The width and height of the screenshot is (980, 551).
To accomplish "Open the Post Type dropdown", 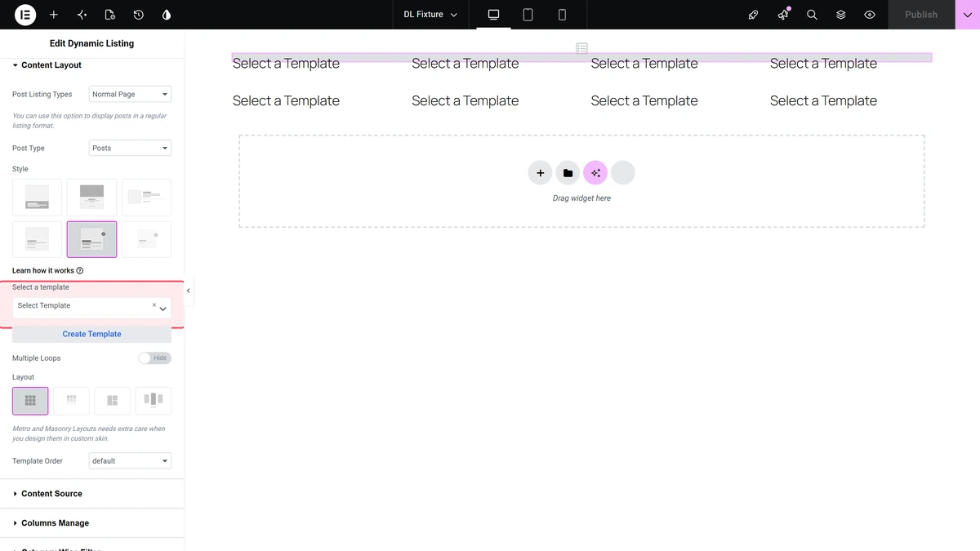I will (x=130, y=148).
